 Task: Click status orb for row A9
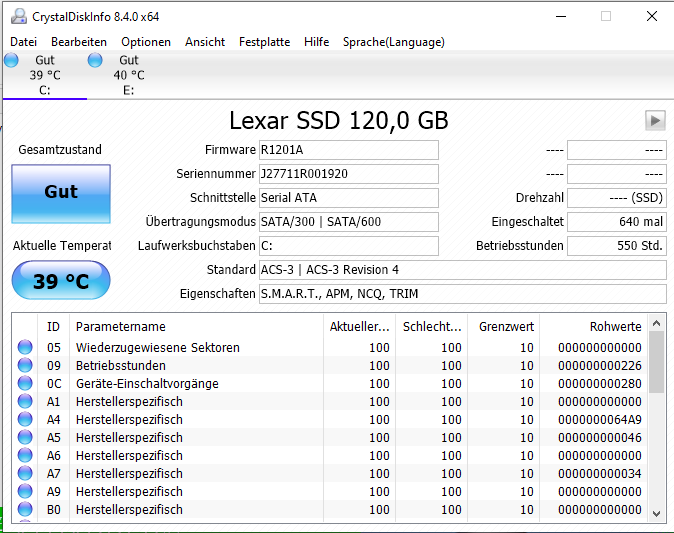[25, 491]
